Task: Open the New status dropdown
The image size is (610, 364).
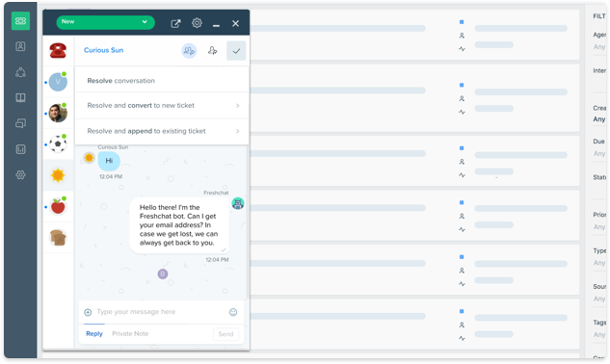Action: coord(105,22)
